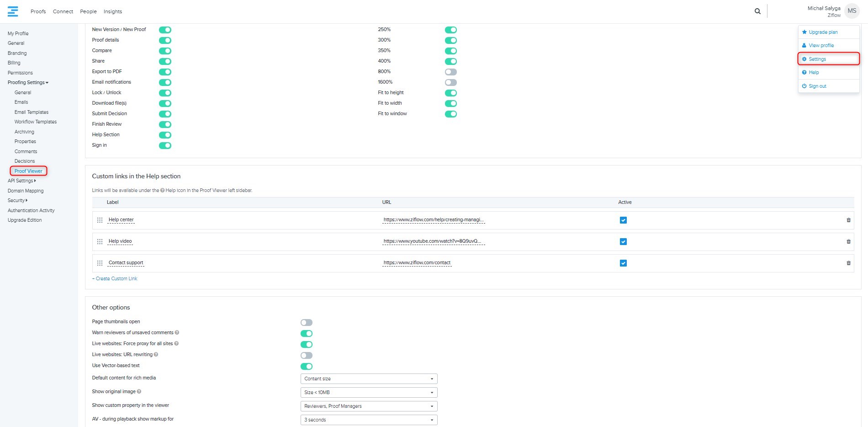Expand API Settings in sidebar
868x427 pixels.
point(21,181)
